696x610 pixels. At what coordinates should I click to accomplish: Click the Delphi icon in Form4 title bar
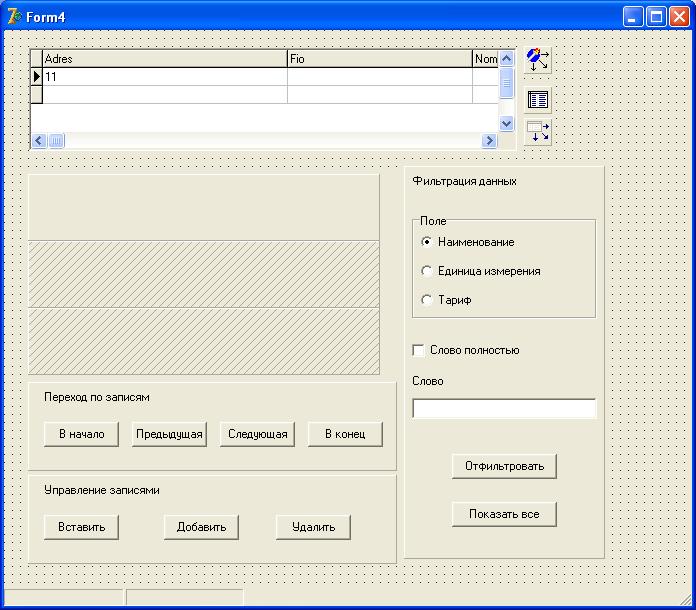tap(14, 16)
